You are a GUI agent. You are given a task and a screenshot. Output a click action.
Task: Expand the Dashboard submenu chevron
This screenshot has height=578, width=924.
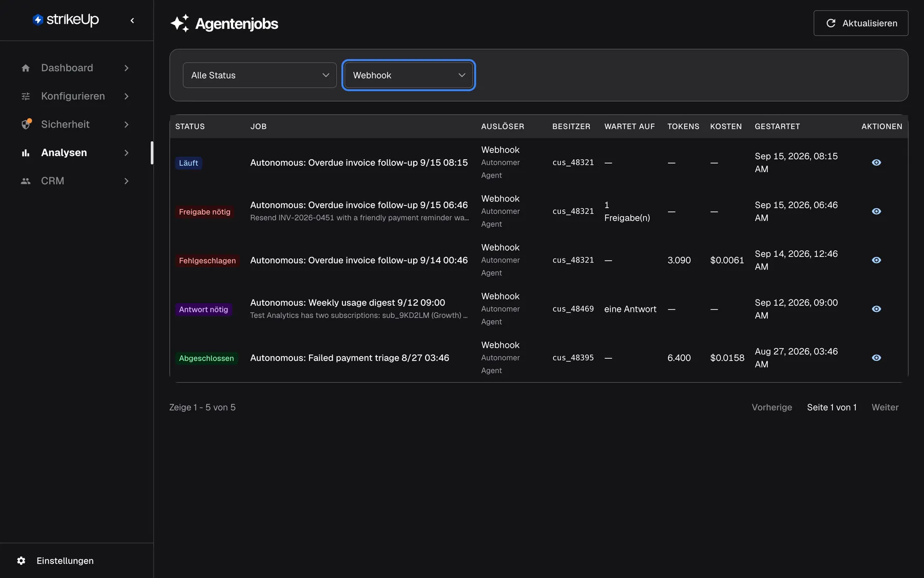point(126,68)
